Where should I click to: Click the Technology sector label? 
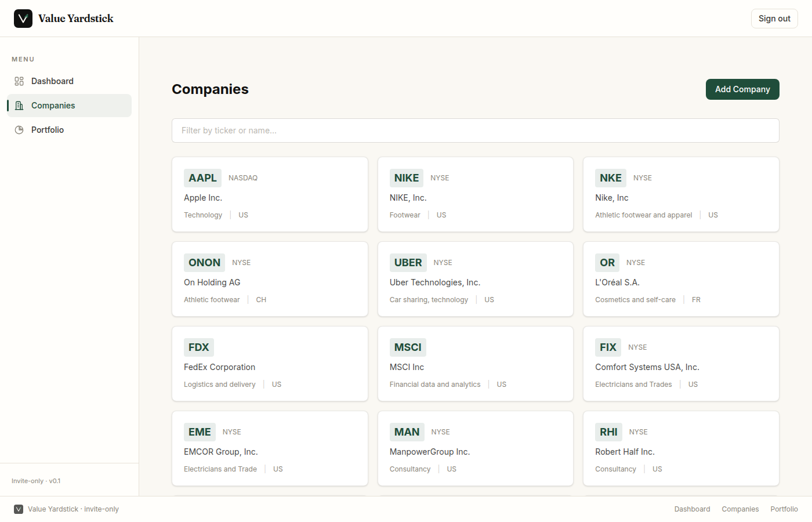[203, 215]
